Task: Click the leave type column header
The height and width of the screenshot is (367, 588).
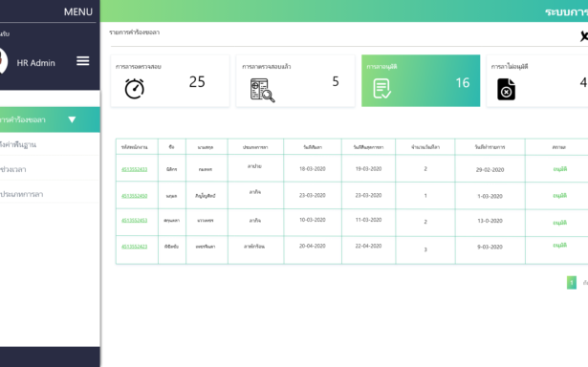Action: 255,147
